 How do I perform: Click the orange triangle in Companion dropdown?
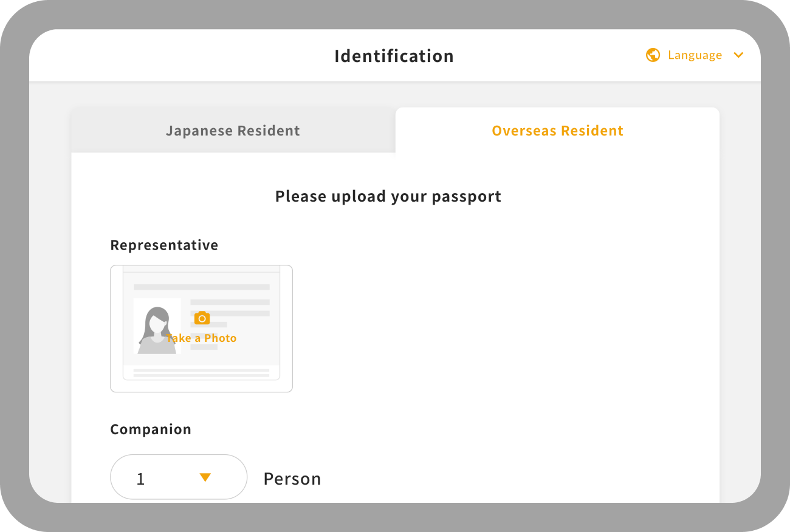(205, 477)
